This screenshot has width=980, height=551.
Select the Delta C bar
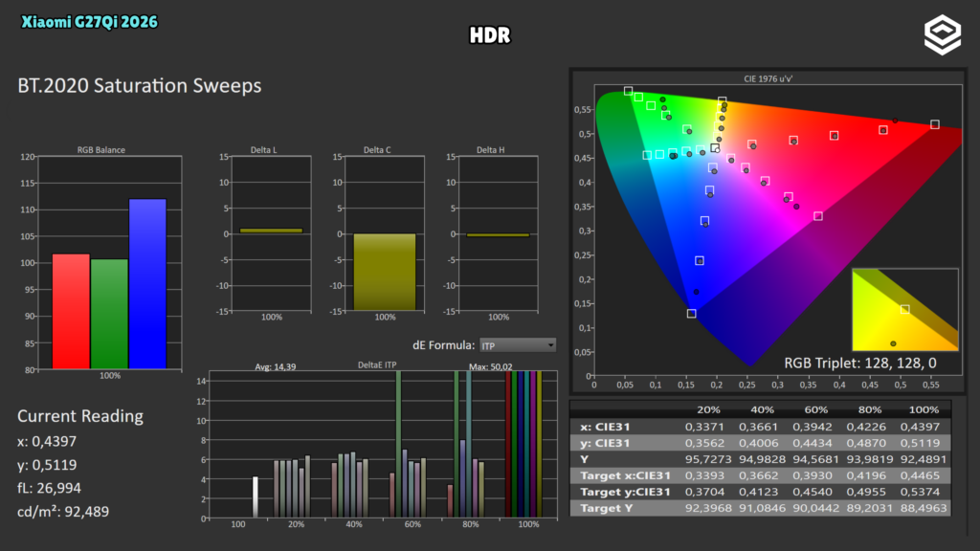pyautogui.click(x=385, y=272)
